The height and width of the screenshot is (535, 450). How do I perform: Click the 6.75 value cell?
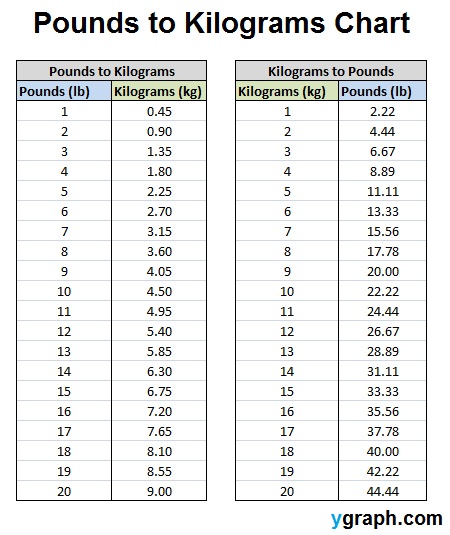coord(159,391)
